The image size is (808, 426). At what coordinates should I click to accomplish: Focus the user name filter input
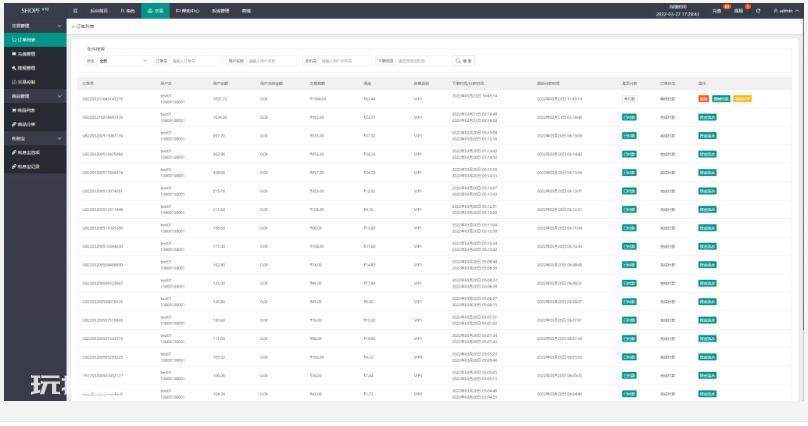click(272, 61)
